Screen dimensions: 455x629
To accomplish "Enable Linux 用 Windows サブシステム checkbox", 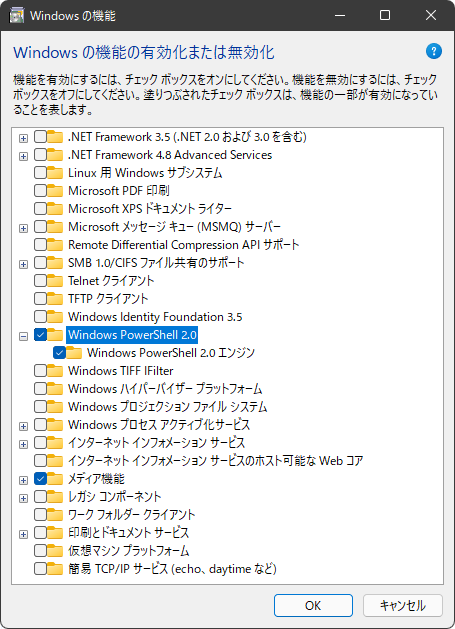I will 40,173.
